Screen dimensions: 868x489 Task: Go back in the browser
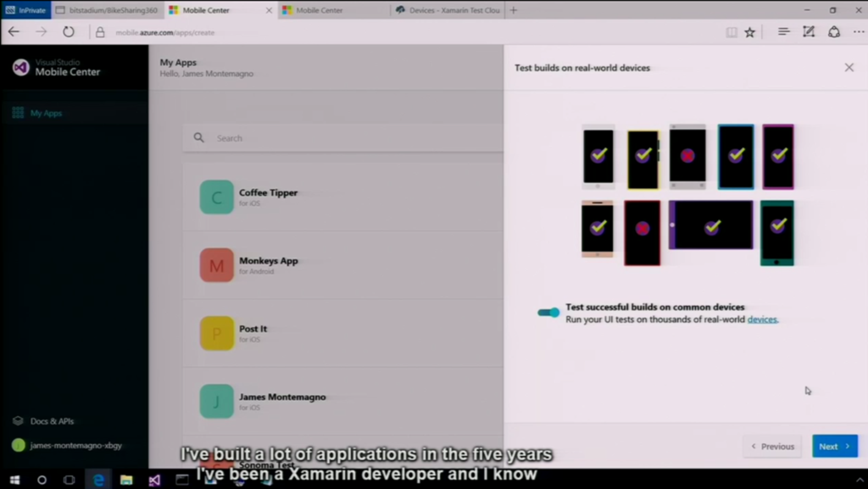click(14, 32)
